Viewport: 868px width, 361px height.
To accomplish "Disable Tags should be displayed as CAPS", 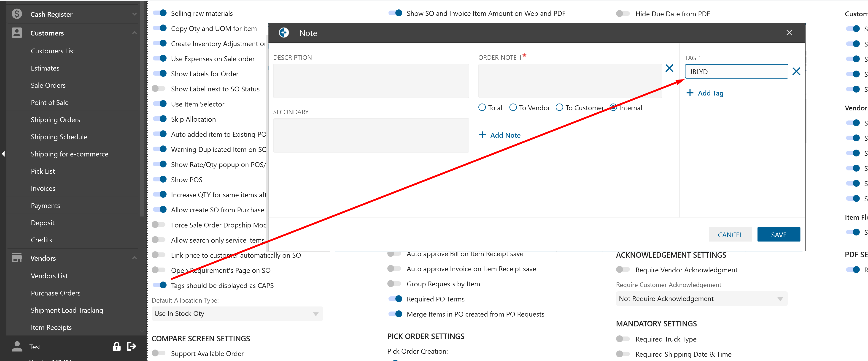I will tap(159, 285).
